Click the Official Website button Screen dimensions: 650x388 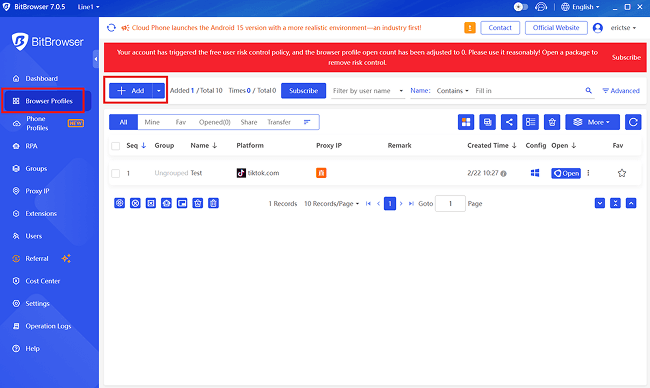[x=556, y=28]
